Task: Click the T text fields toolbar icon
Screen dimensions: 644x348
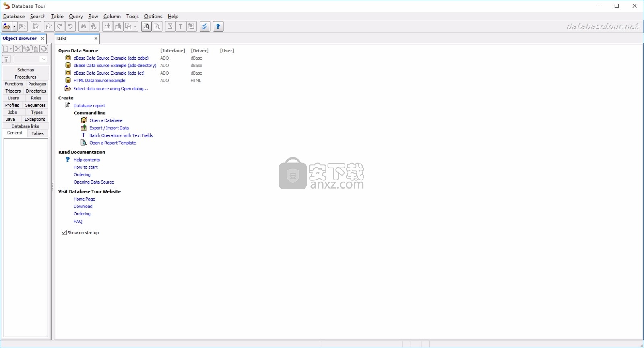Action: tap(181, 27)
